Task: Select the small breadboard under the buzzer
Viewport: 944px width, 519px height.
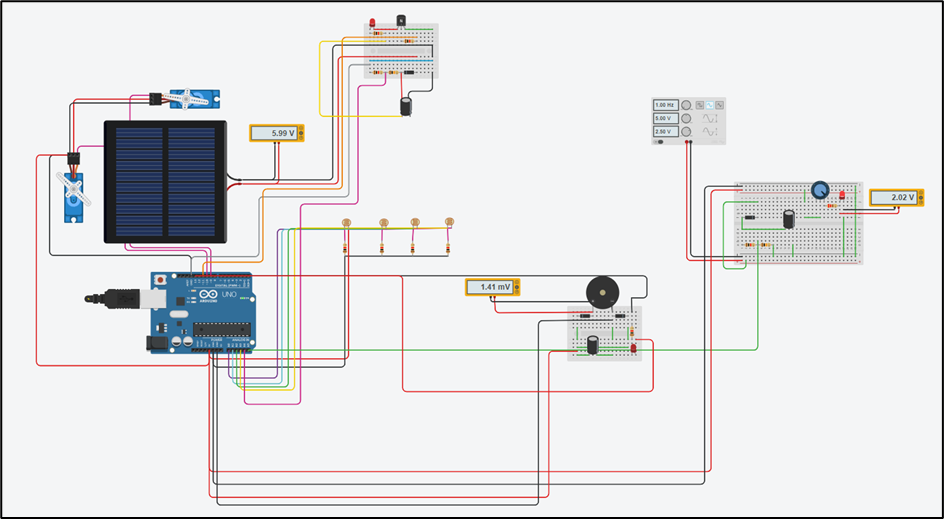Action: coord(605,334)
